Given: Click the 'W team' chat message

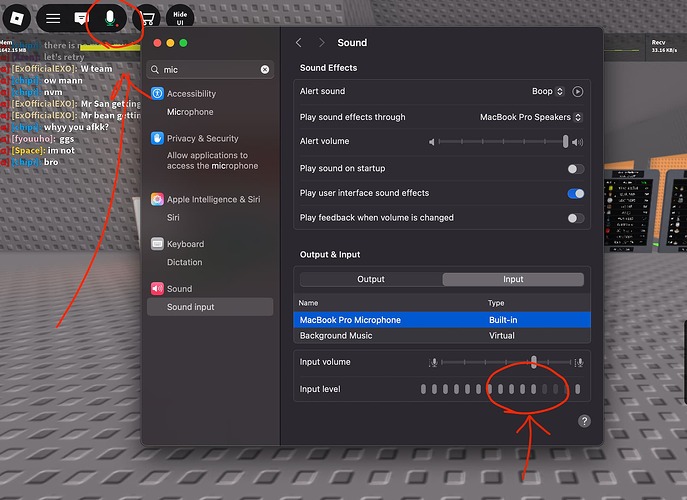Looking at the screenshot, I should click(x=96, y=69).
